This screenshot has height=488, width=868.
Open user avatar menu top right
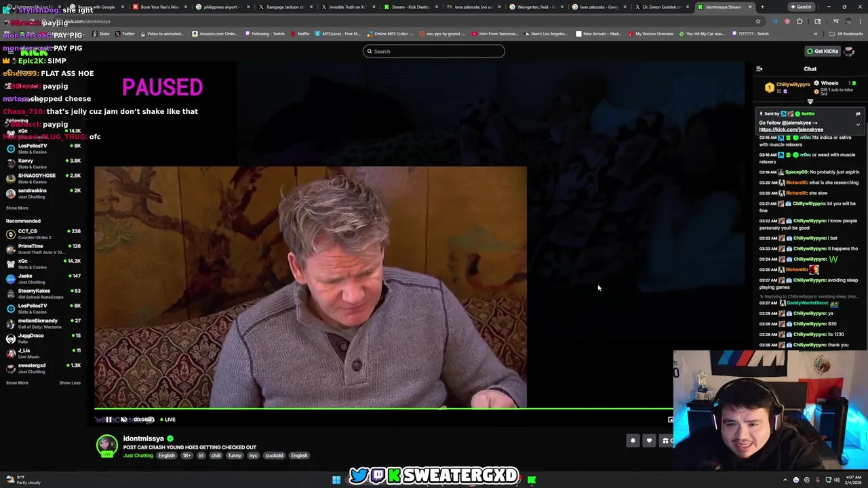(x=849, y=51)
